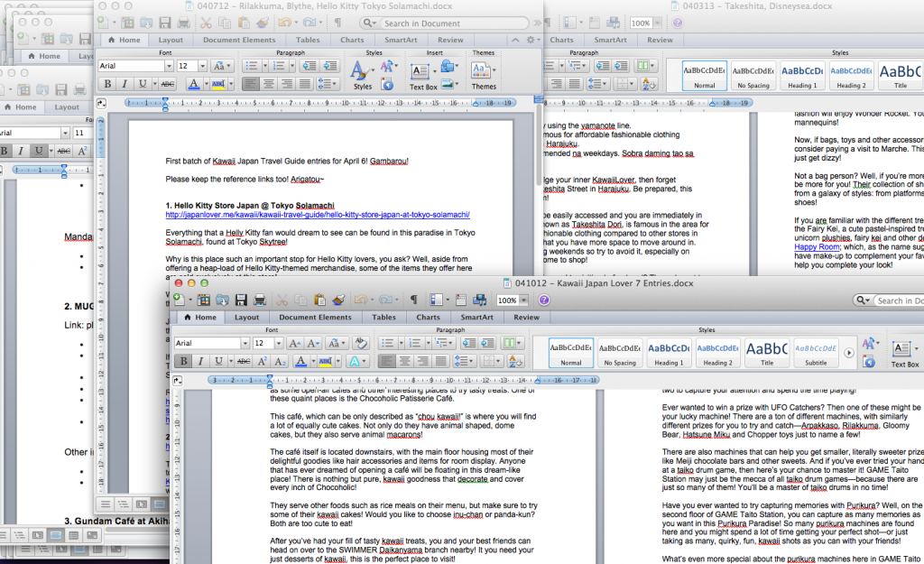924x564 pixels.
Task: Open Toolbox icon in Takeshita document window
Action: 595,23
